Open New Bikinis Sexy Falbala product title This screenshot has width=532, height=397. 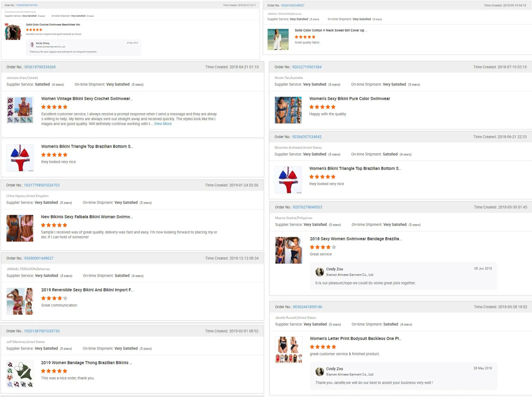coord(86,217)
